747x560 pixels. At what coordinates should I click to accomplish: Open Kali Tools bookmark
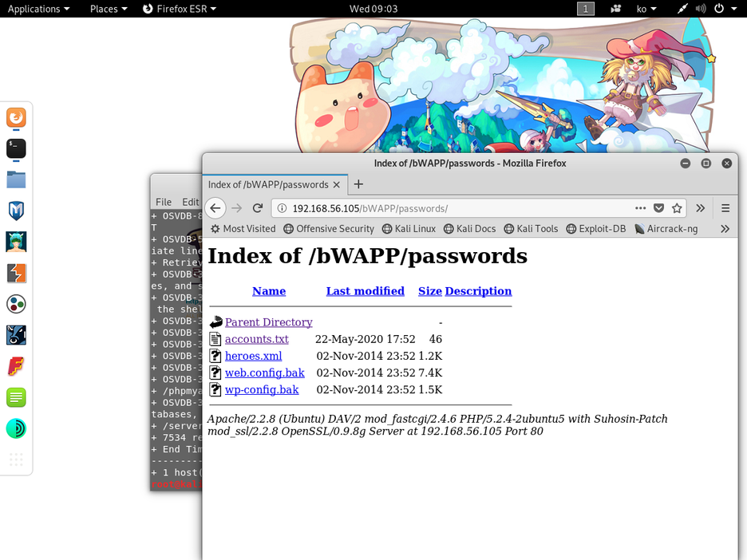531,229
